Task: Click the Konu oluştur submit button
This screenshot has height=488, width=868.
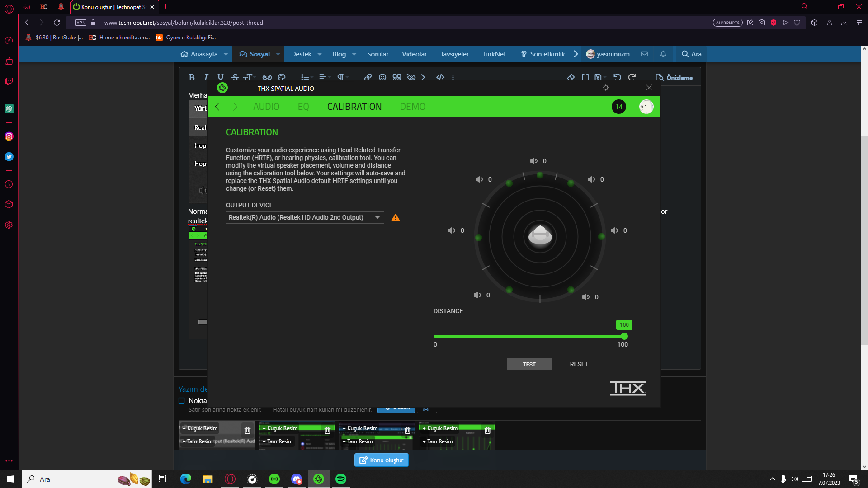Action: [x=381, y=460]
